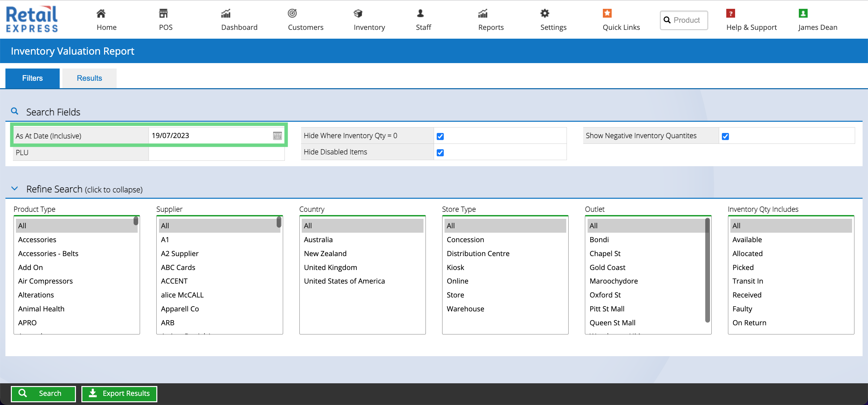
Task: Click the Product search box
Action: click(684, 20)
